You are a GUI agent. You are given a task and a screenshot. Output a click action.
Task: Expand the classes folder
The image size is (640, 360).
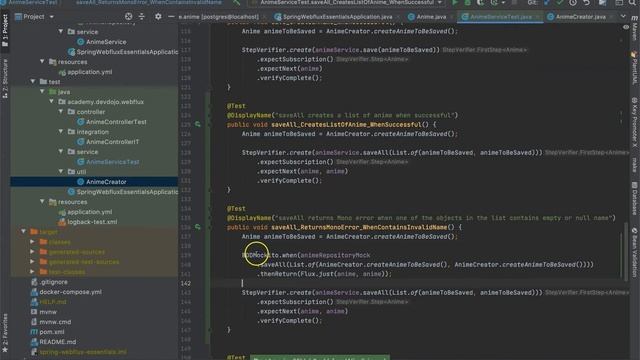pos(33,242)
